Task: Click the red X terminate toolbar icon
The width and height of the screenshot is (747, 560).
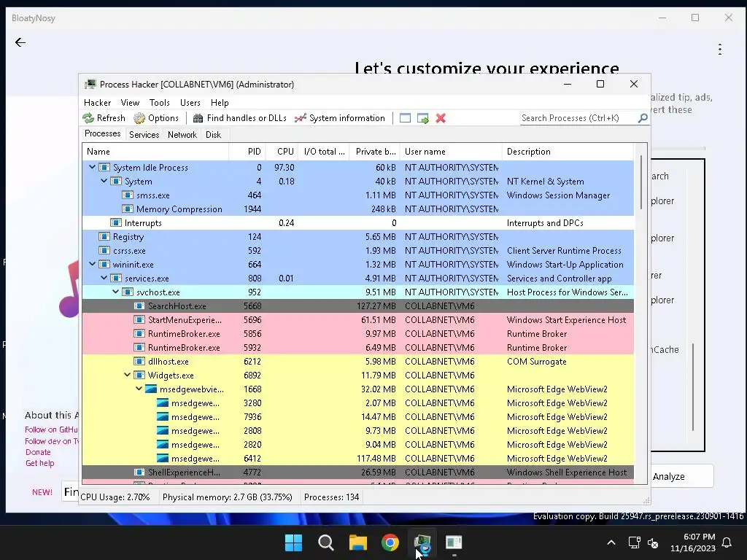Action: (x=441, y=118)
